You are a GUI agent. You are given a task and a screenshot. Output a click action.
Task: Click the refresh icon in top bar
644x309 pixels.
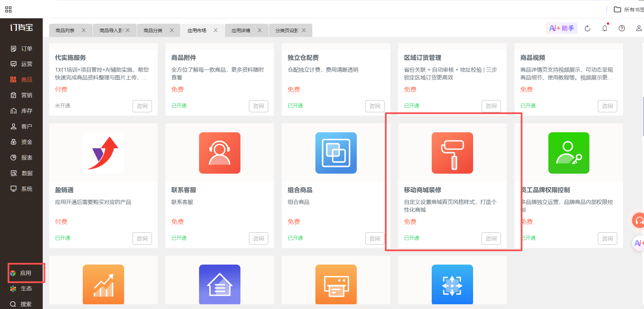point(588,28)
